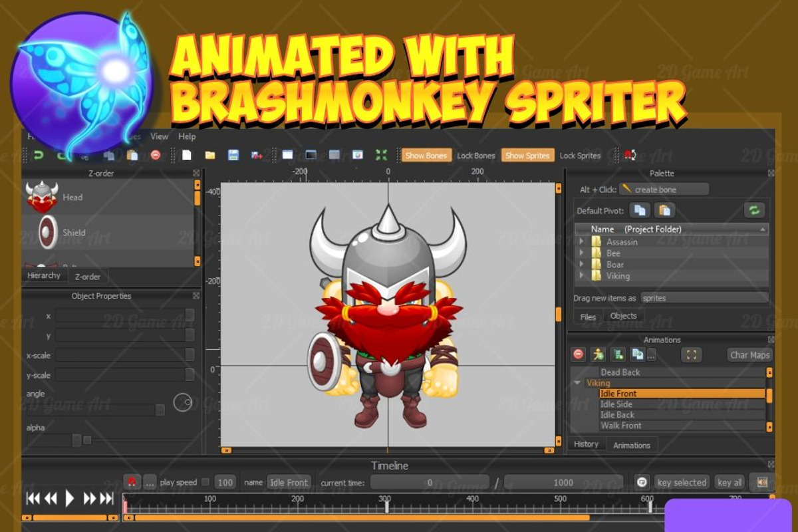The height and width of the screenshot is (532, 798).
Task: Play the animation
Action: click(69, 498)
